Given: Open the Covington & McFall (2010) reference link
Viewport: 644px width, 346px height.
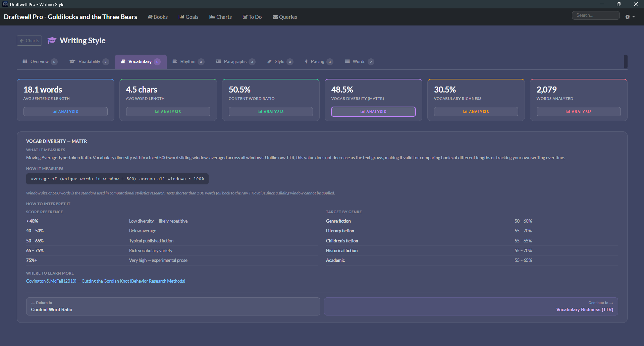Looking at the screenshot, I should (106, 281).
